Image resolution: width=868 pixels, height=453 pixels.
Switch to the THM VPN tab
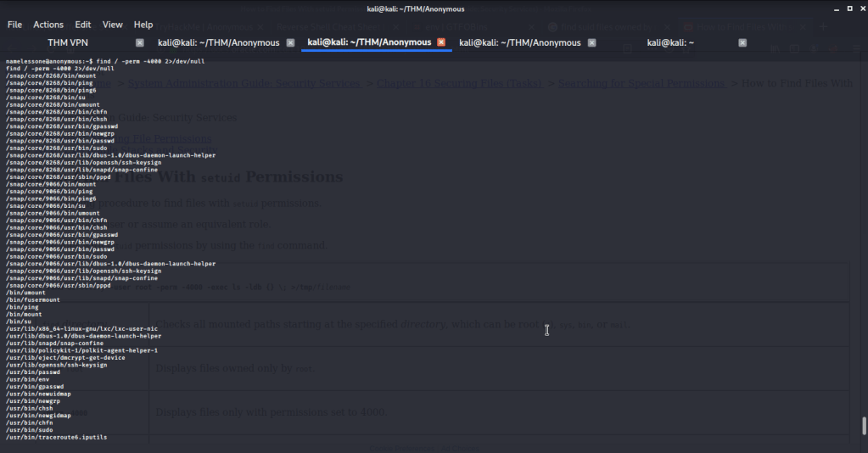pos(68,42)
